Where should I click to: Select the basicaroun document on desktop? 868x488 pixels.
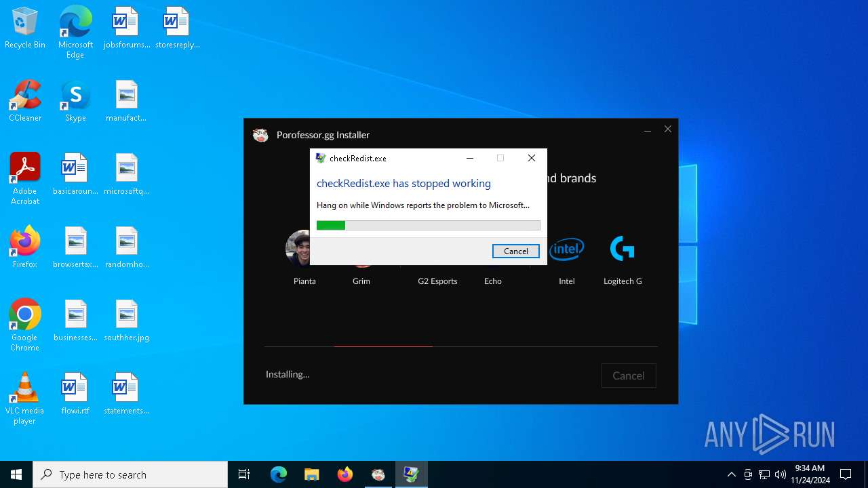point(75,175)
